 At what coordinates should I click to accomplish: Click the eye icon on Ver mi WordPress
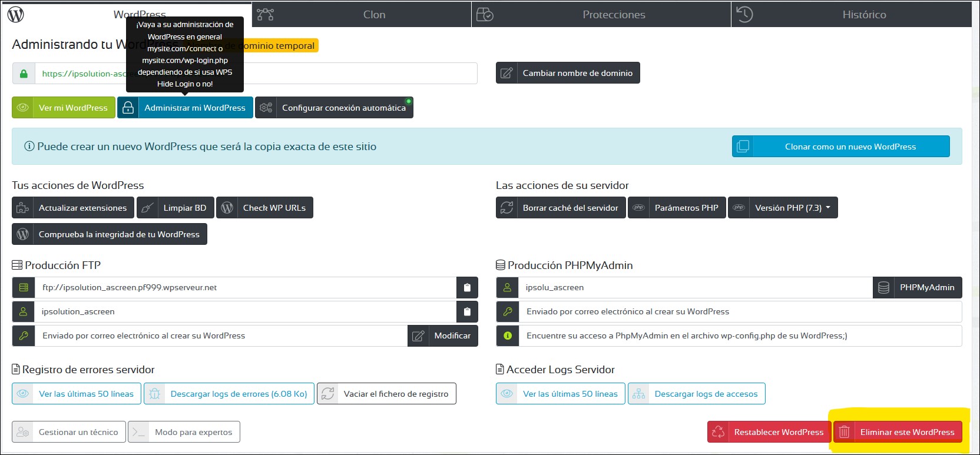tap(23, 108)
